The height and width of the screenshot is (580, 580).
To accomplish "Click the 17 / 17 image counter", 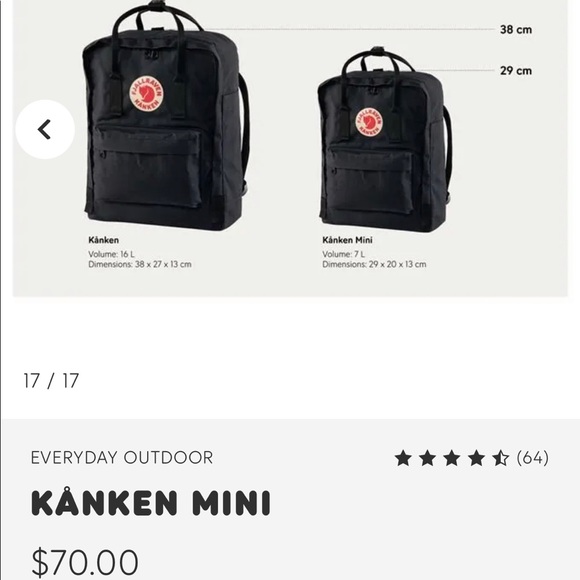I will tap(51, 381).
